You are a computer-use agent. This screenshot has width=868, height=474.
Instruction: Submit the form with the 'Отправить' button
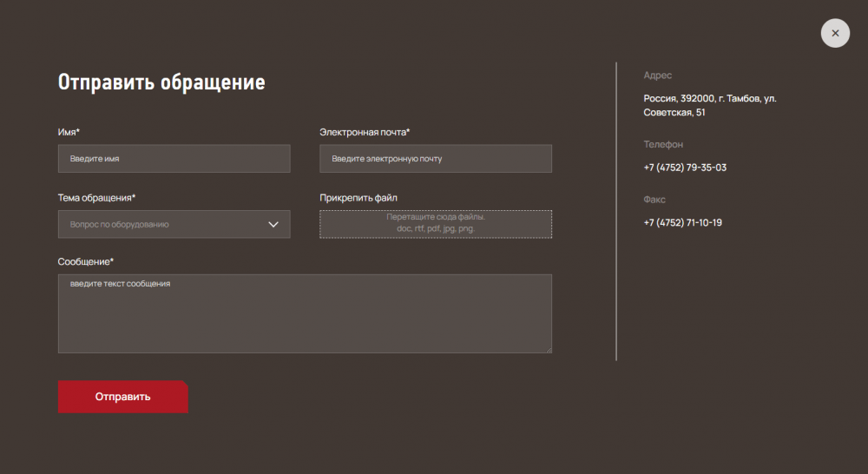tap(123, 397)
